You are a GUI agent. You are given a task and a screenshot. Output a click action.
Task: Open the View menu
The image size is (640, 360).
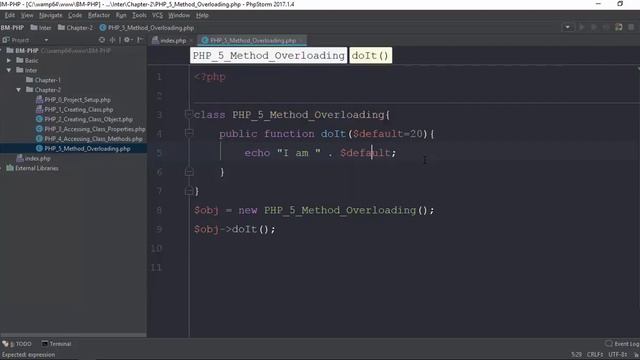[27, 15]
